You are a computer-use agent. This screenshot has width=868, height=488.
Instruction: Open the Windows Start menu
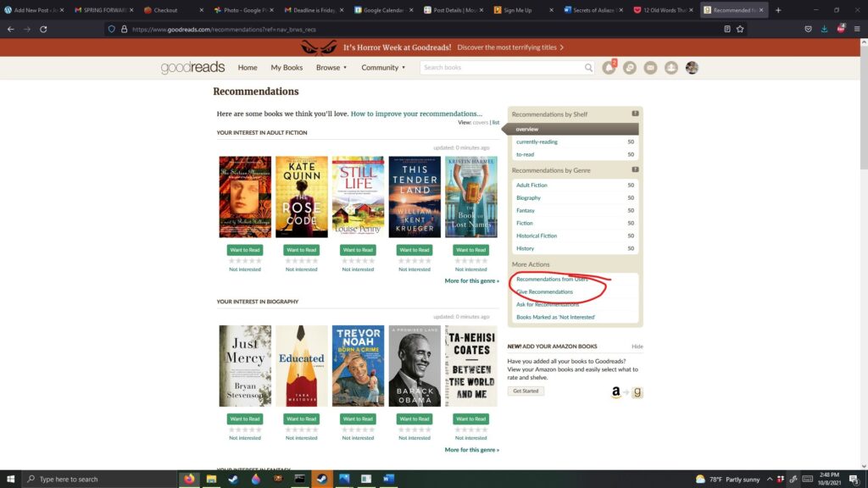(10, 480)
